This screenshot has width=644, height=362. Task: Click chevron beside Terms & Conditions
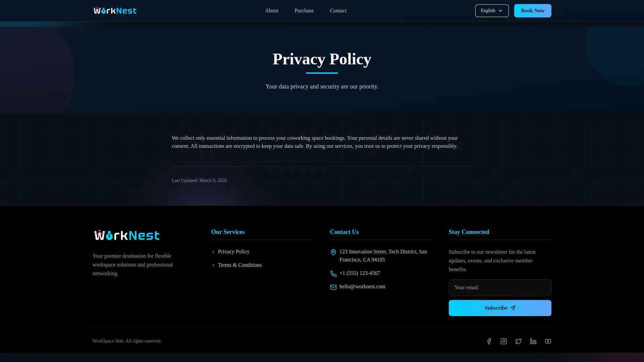point(213,265)
